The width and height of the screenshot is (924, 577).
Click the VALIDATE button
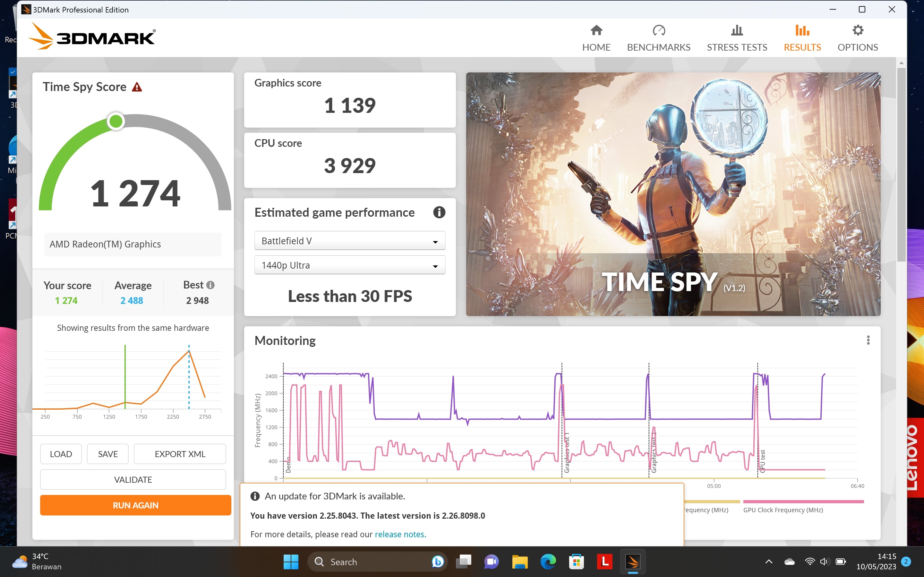point(133,479)
